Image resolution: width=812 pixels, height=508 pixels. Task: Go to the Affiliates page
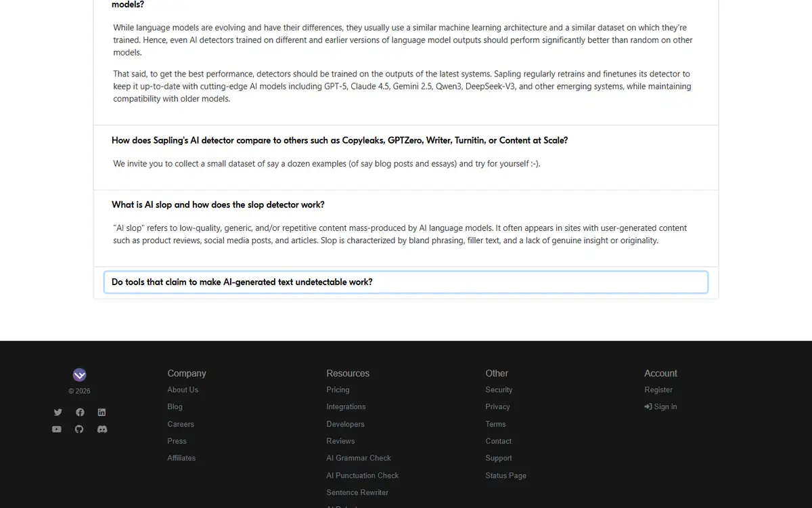181,458
